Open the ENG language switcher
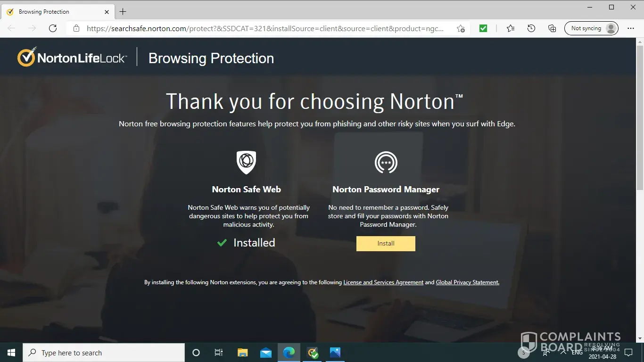 click(x=577, y=353)
